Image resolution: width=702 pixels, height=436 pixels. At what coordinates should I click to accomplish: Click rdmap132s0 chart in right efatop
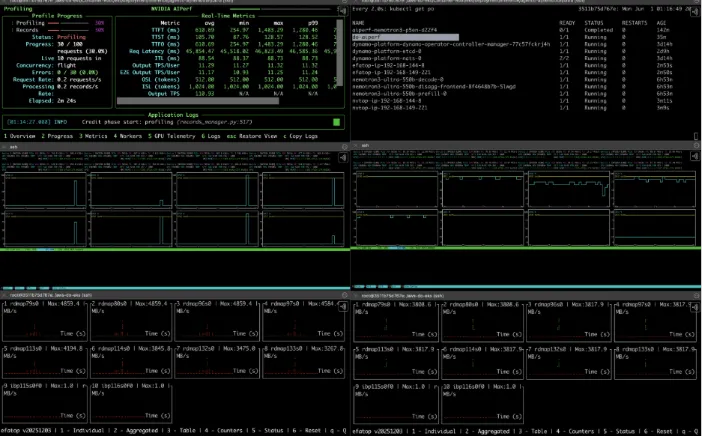click(x=569, y=362)
